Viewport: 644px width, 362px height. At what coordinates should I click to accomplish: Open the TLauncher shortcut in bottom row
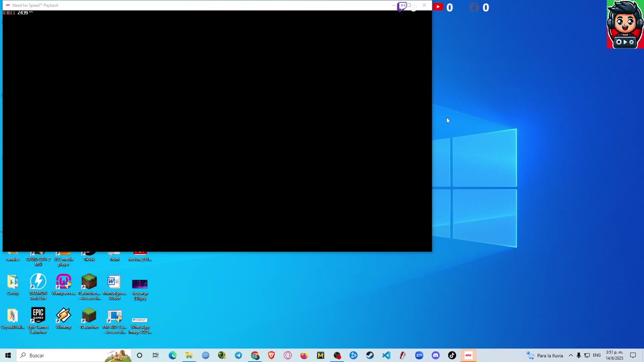click(89, 318)
